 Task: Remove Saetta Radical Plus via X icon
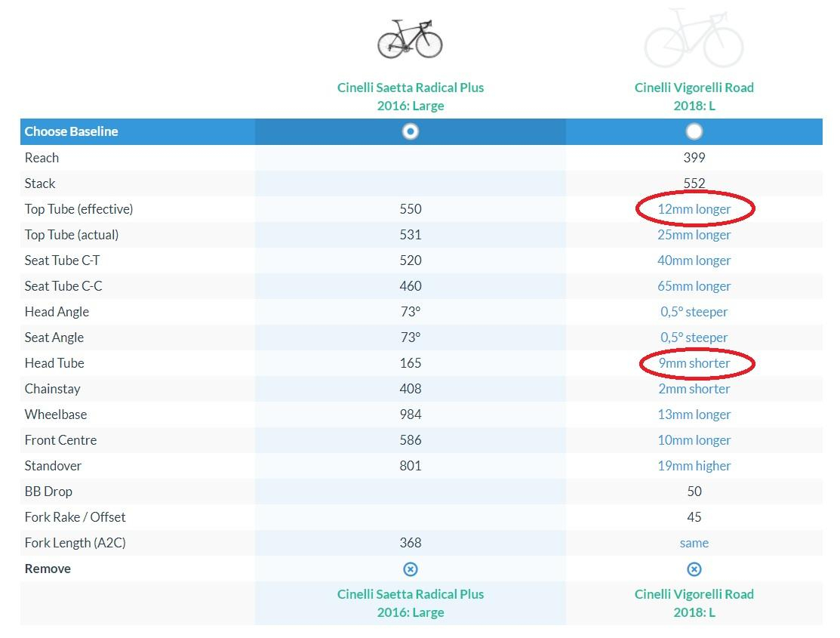point(411,569)
